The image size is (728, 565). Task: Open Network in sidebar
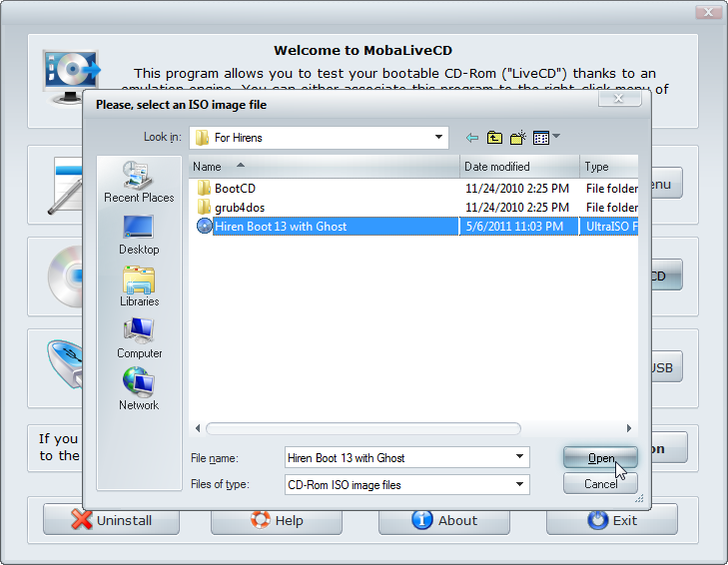[139, 389]
